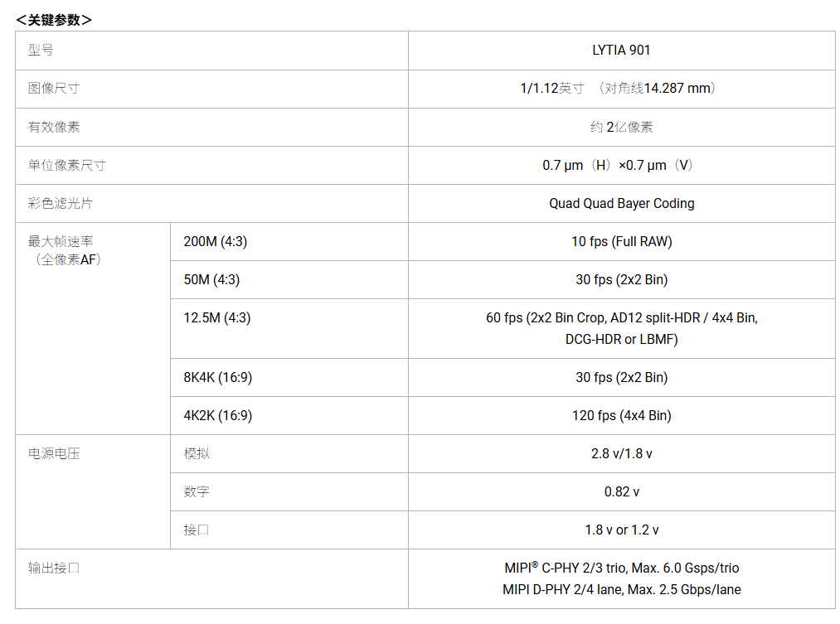Click the 模拟 sub-label
This screenshot has width=840, height=624.
(x=197, y=454)
